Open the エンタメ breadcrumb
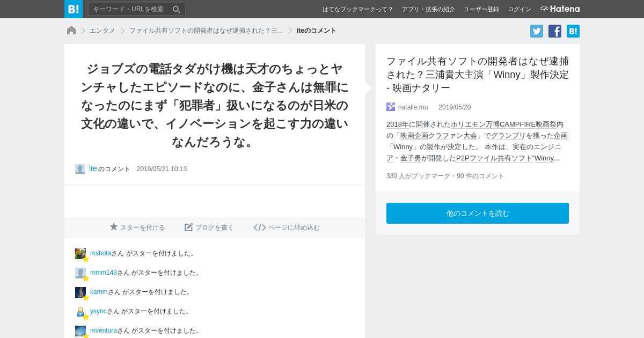Screen dimensions: 644x338 point(102,31)
